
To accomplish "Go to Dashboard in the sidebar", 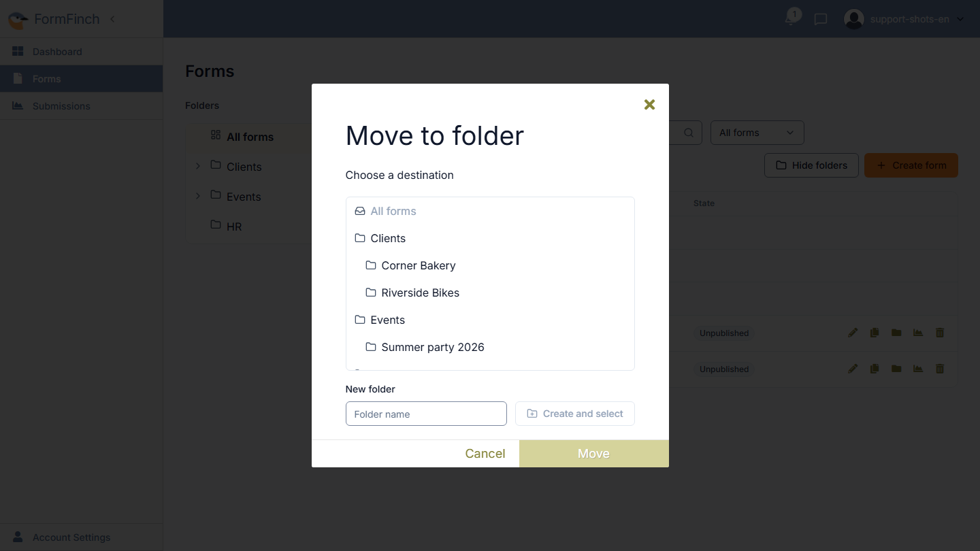I will coord(82,52).
